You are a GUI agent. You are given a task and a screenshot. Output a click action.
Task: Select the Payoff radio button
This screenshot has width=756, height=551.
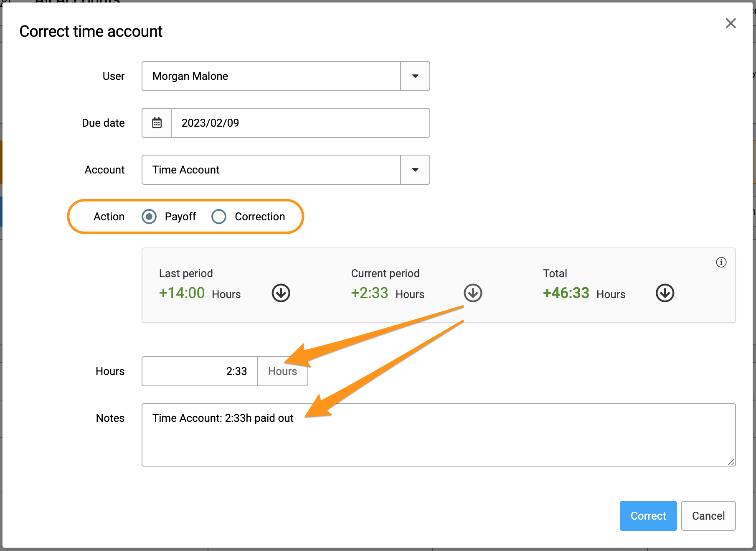(x=149, y=217)
